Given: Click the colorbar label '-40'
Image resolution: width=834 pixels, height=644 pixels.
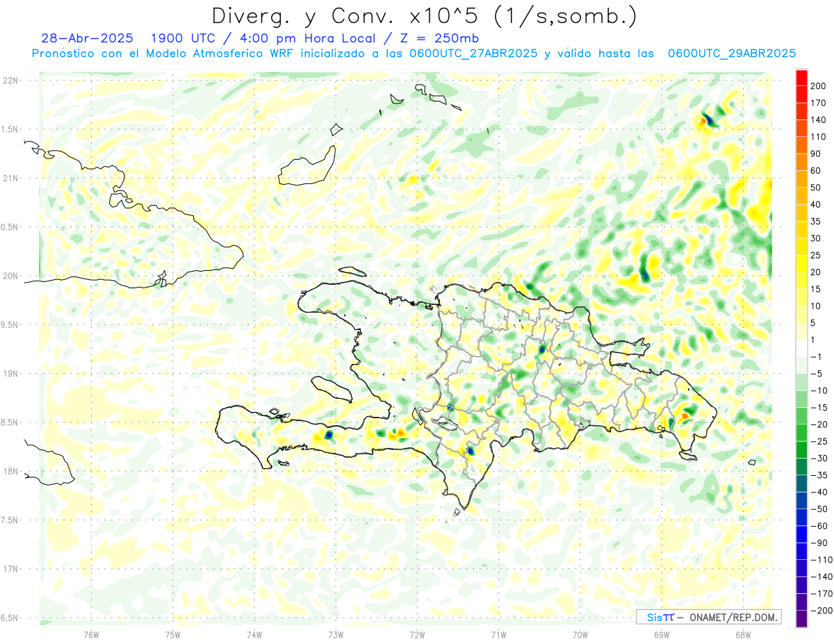Looking at the screenshot, I should [819, 493].
